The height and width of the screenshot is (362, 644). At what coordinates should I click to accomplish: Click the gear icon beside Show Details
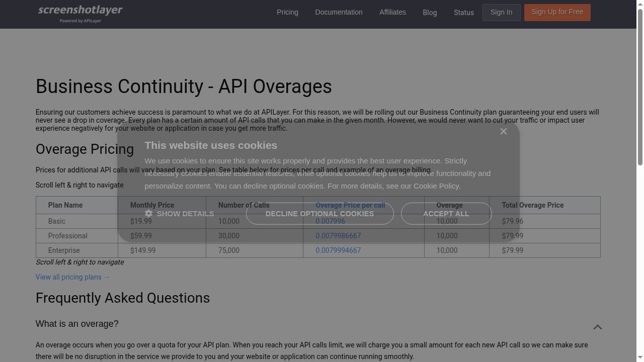point(148,214)
